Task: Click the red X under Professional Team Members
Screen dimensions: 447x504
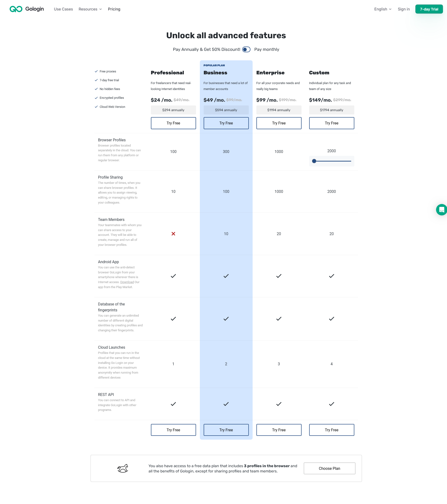Action: pyautogui.click(x=173, y=233)
